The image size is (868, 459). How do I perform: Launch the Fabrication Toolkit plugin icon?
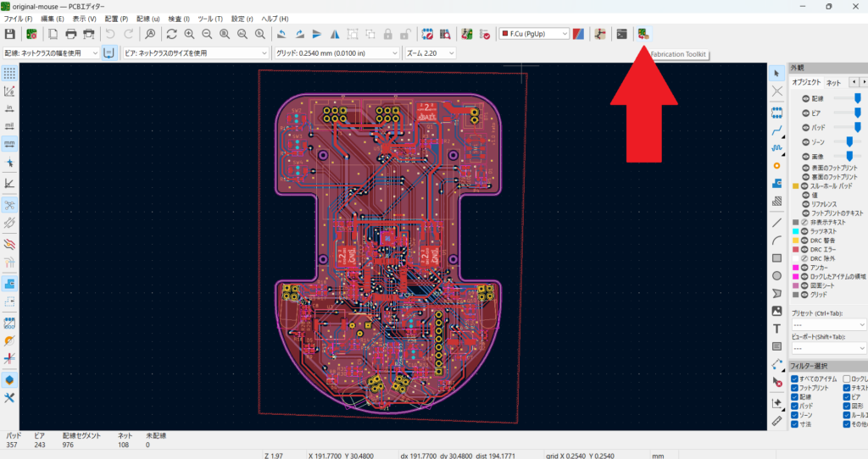point(643,34)
